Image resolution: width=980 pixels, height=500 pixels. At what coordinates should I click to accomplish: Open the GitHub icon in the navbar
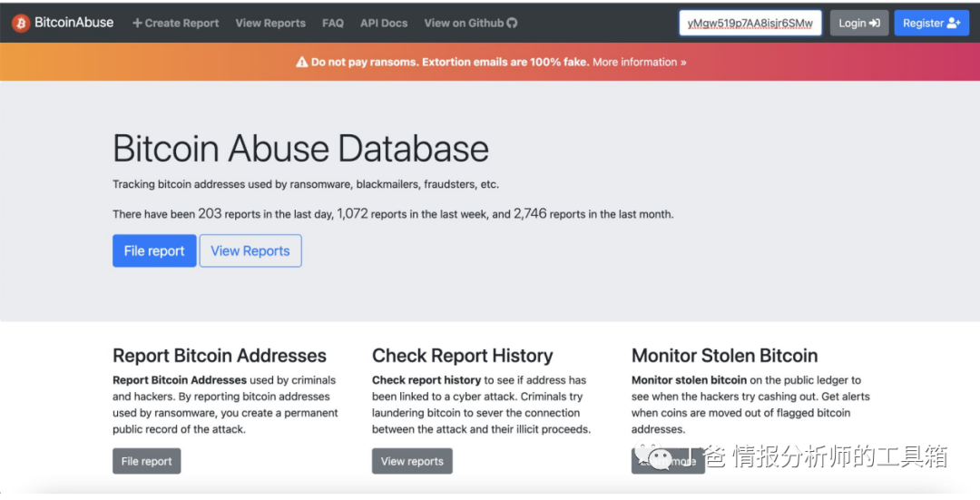[x=512, y=23]
